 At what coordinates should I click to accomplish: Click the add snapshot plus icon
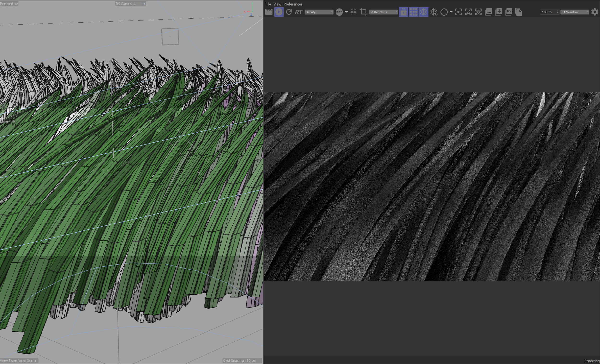[x=498, y=12]
